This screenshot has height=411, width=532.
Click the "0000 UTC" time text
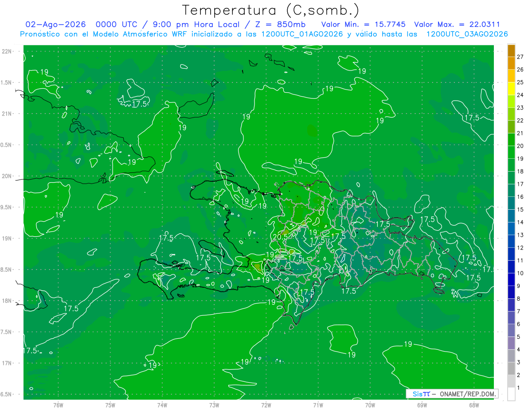coord(117,24)
